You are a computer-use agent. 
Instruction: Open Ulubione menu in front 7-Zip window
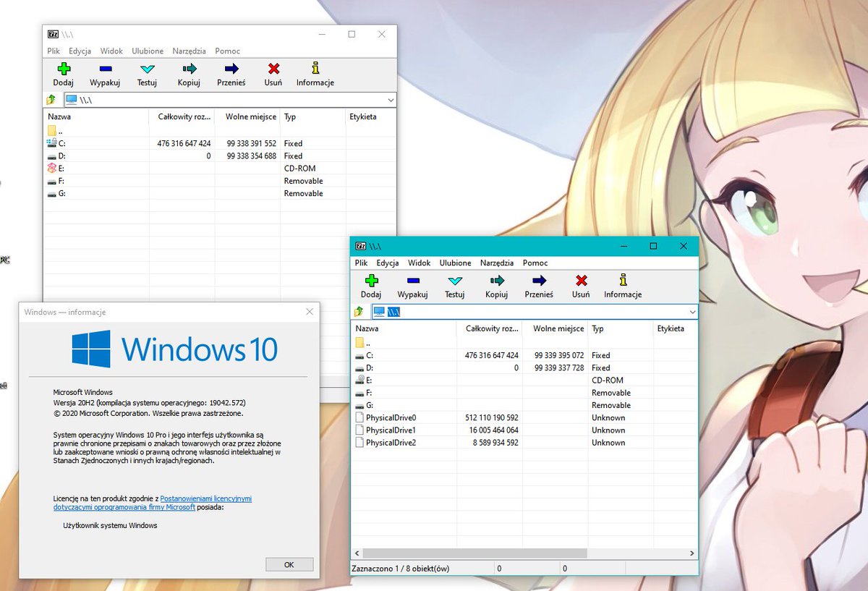tap(455, 263)
